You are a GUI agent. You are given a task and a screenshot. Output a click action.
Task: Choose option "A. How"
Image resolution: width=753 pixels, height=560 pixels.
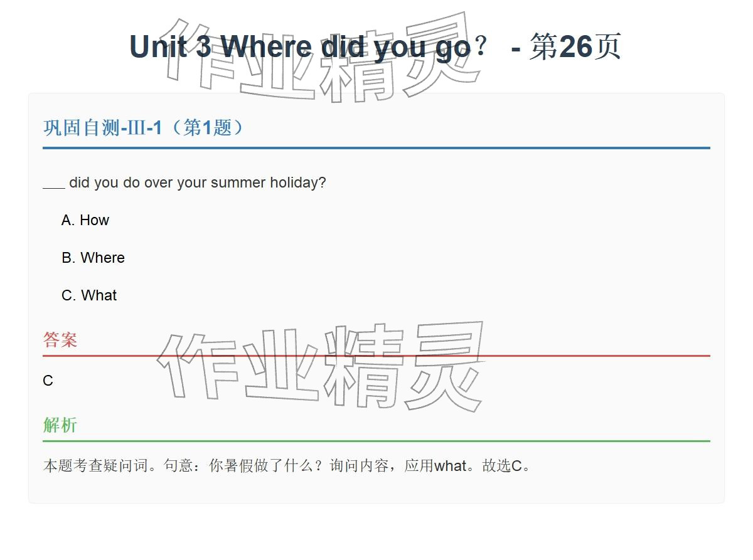[x=85, y=220]
